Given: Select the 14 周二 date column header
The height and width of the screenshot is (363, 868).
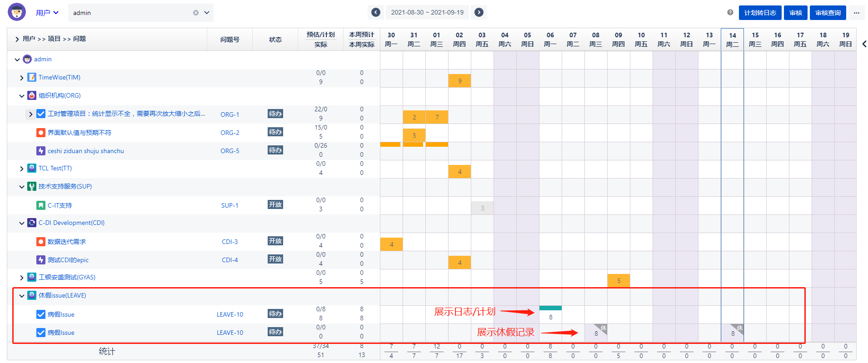Looking at the screenshot, I should tap(732, 40).
